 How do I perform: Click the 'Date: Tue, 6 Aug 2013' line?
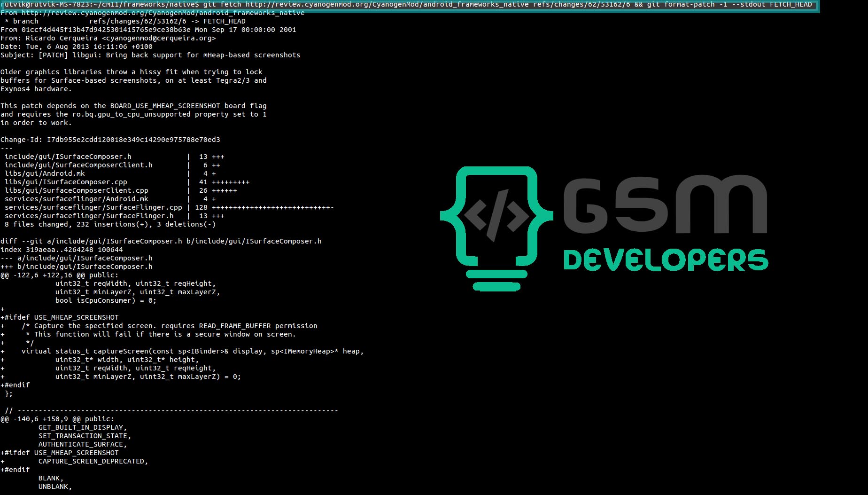[x=77, y=47]
